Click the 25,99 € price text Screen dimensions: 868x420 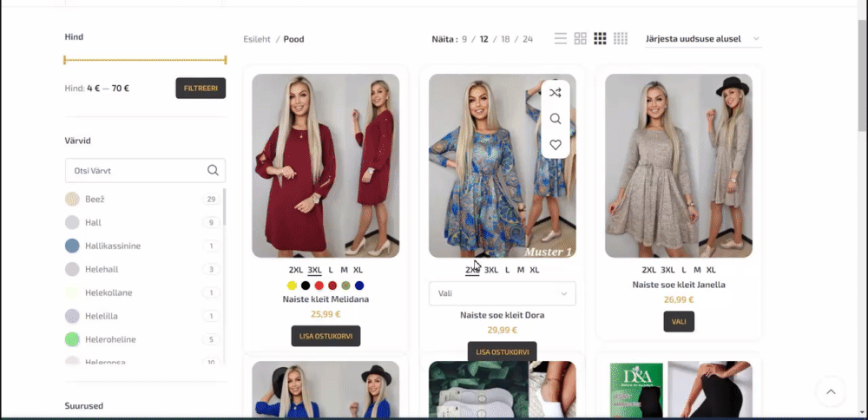tap(325, 314)
